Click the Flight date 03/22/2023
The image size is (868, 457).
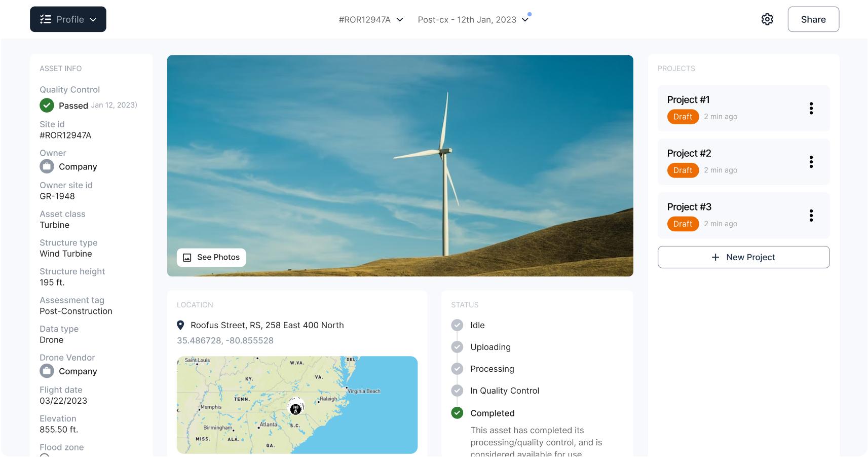pos(63,401)
